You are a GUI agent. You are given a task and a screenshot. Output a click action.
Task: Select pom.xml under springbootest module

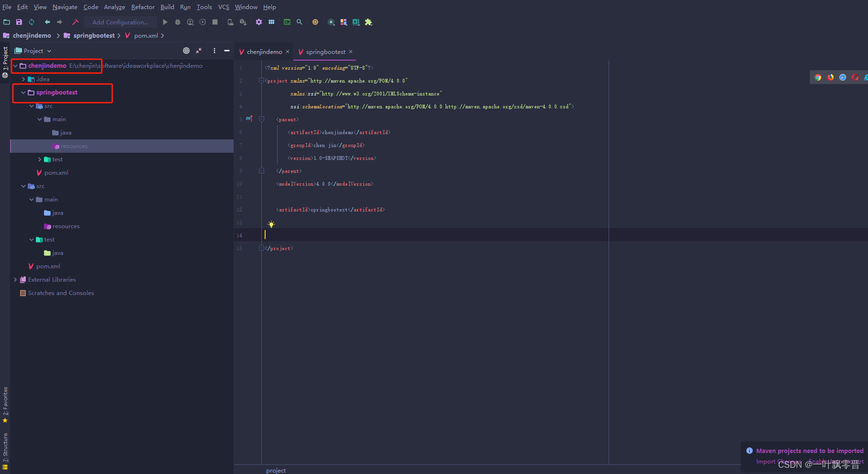[x=56, y=173]
